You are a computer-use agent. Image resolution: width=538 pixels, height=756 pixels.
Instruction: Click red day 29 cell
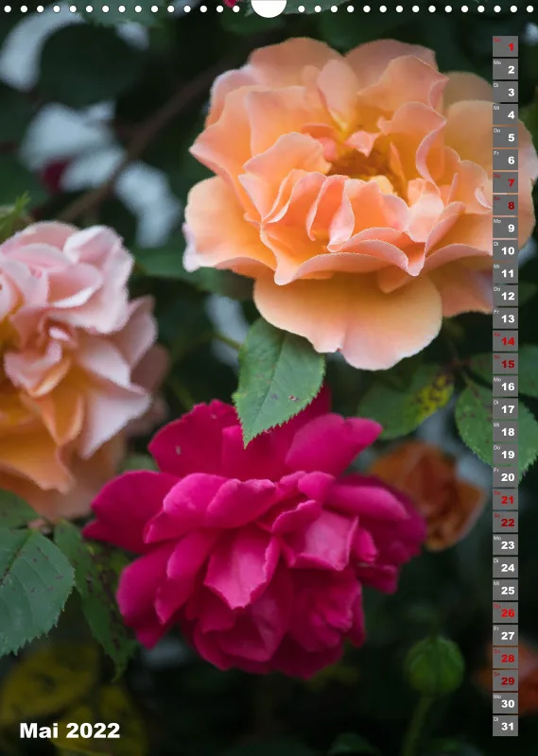point(505,680)
